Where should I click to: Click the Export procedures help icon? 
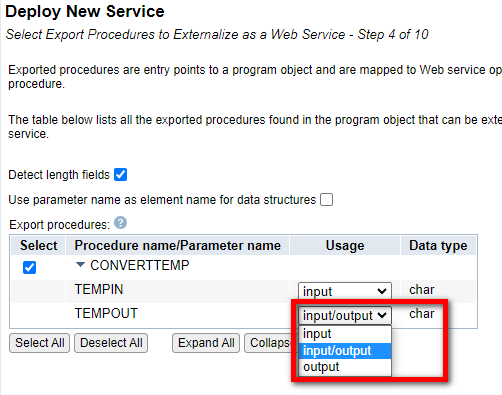pos(120,223)
